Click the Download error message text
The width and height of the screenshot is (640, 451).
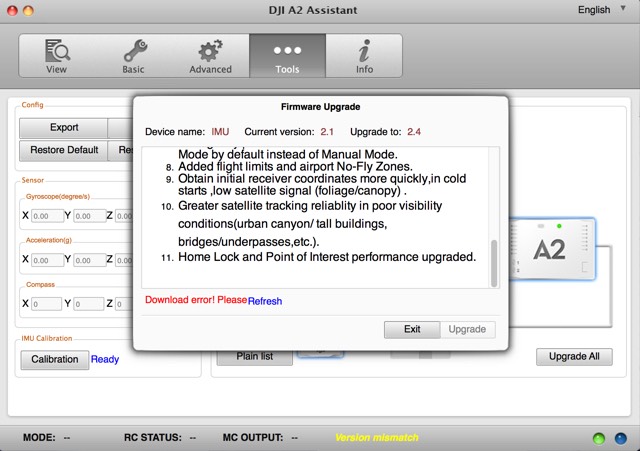point(196,300)
